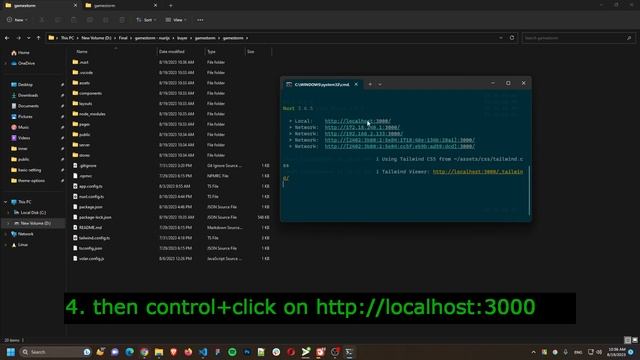Viewport: 640px width, 360px height.
Task: Open OneDrive in the navigation pane
Action: click(x=23, y=63)
